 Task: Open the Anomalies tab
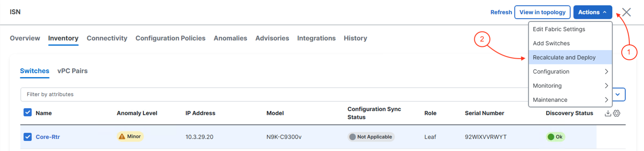[230, 38]
